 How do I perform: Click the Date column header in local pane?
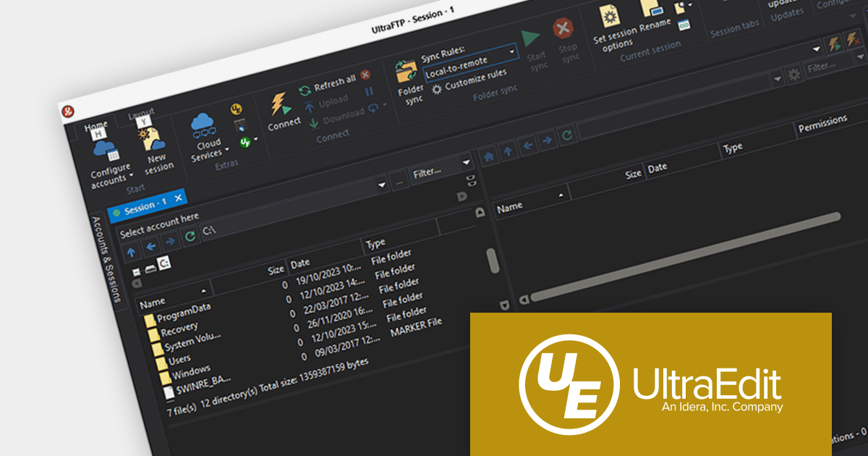[x=325, y=256]
